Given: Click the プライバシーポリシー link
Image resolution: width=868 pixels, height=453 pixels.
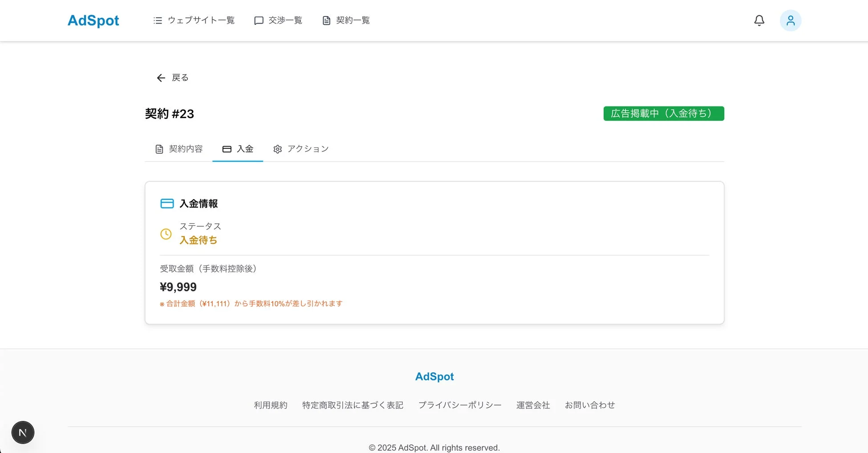Looking at the screenshot, I should pyautogui.click(x=460, y=405).
